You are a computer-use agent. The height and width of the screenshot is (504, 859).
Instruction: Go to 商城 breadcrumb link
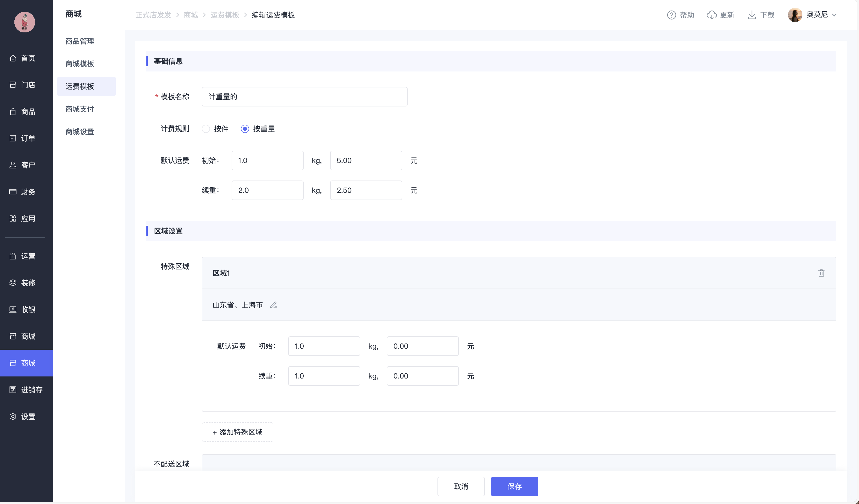point(190,15)
